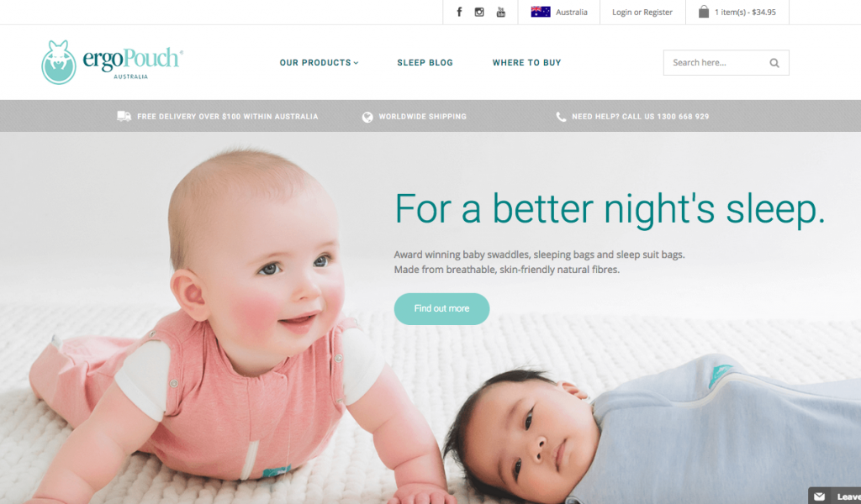Click the Australian flag icon
The image size is (861, 504).
[x=541, y=12]
